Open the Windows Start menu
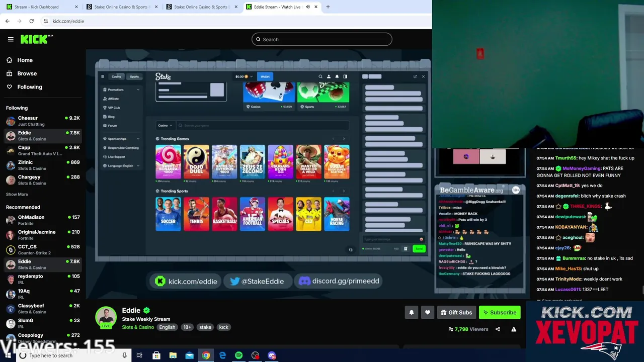Screen dimensions: 644x362 point(8,355)
